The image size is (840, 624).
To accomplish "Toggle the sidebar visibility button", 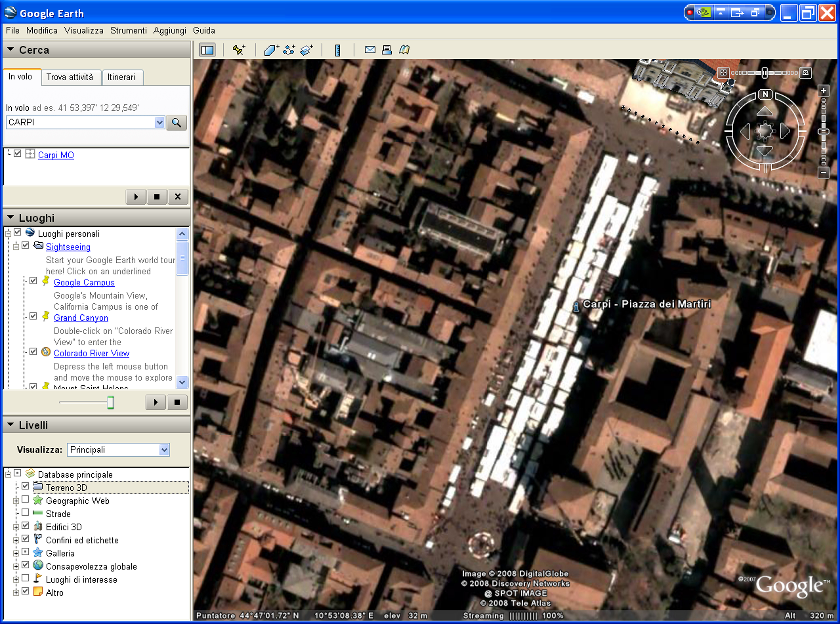I will point(207,50).
